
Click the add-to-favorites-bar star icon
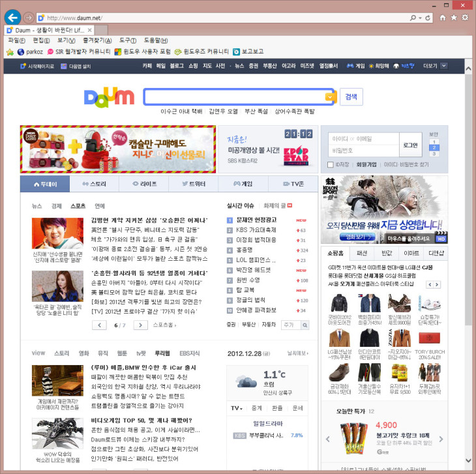click(x=10, y=52)
